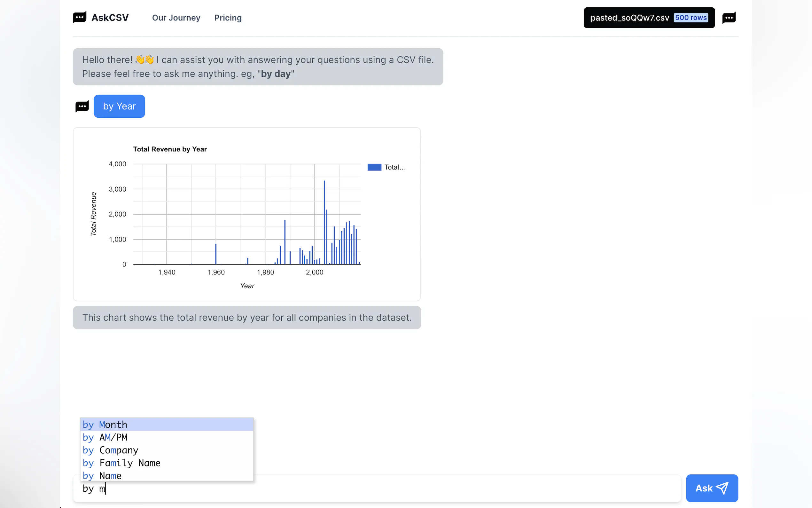Screen dimensions: 812x508
Task: Click the pasted_soQQw7.csv file button
Action: tap(629, 18)
